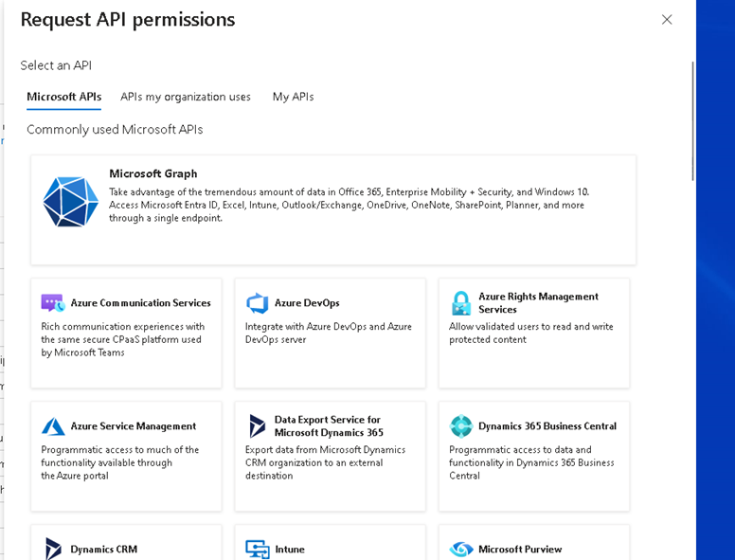
Task: Switch to the Microsoft APIs tab
Action: pyautogui.click(x=63, y=97)
